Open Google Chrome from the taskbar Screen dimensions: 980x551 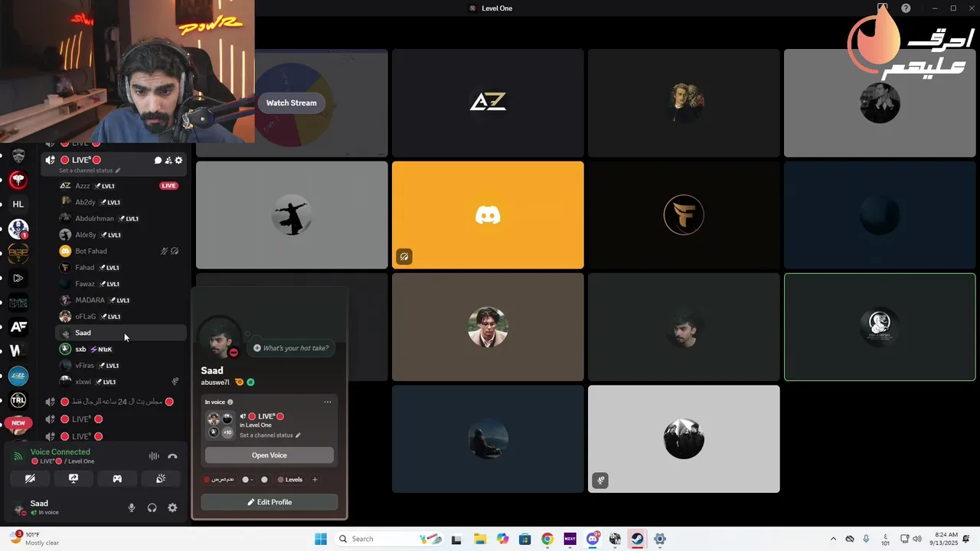pos(547,539)
